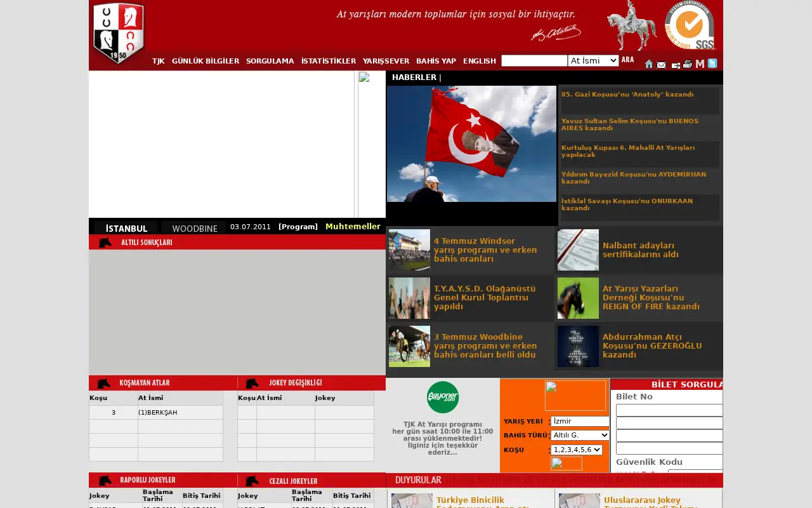Click the raised hands thumbnail
812x508 pixels.
[x=409, y=298]
